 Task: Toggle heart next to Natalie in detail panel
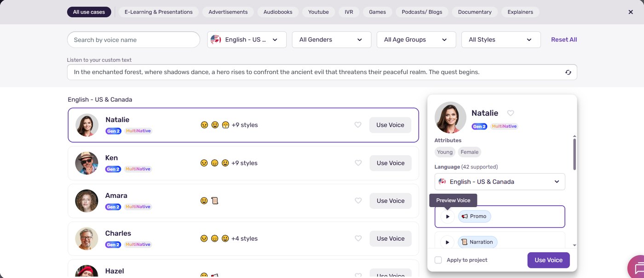point(510,113)
